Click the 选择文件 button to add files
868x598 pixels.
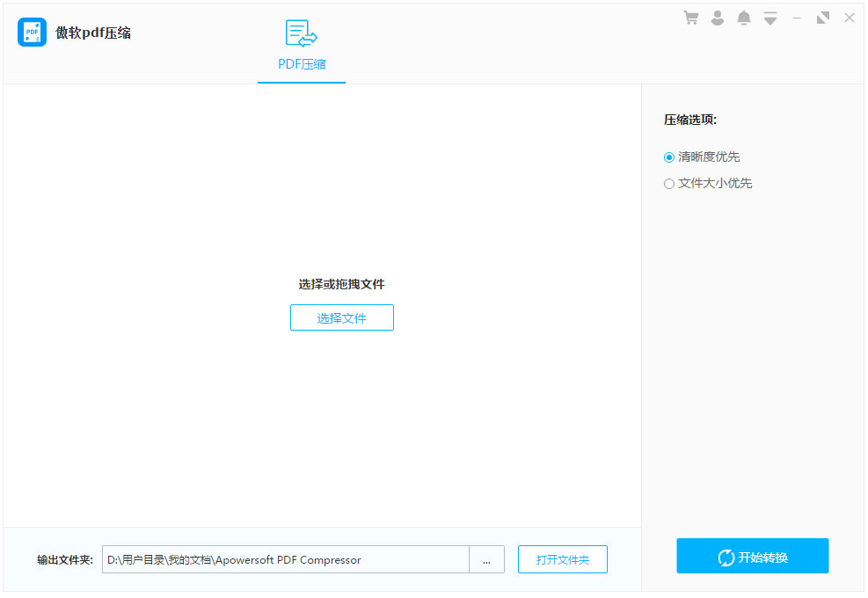tap(341, 317)
